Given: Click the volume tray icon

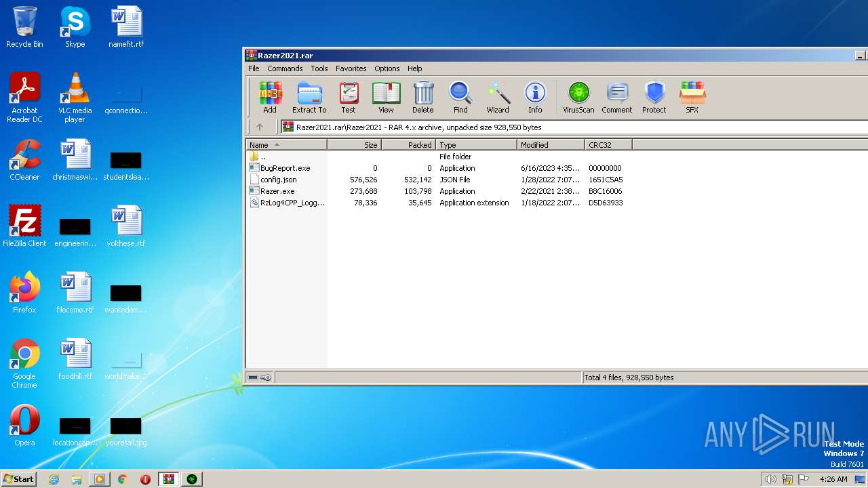Looking at the screenshot, I should tap(771, 479).
